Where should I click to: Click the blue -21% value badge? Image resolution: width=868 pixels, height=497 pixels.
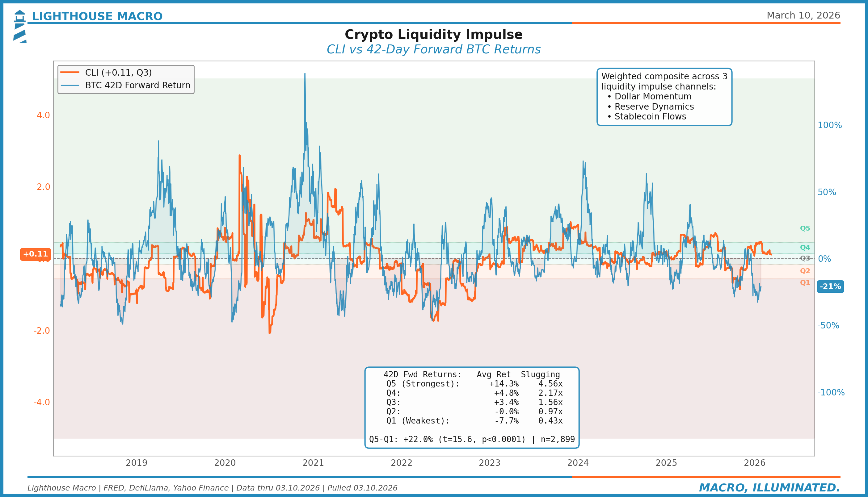pyautogui.click(x=830, y=287)
